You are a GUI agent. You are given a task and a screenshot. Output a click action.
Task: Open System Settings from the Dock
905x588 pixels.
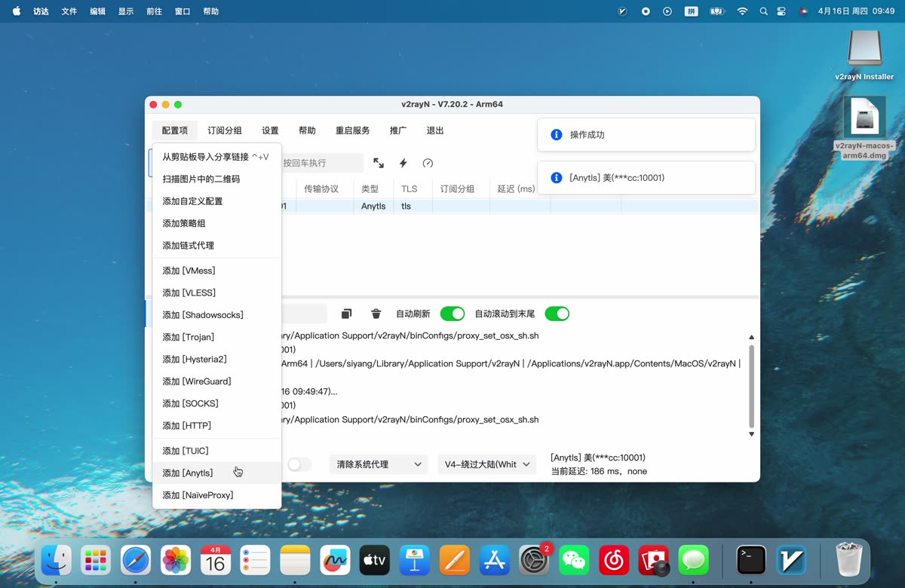coord(534,560)
